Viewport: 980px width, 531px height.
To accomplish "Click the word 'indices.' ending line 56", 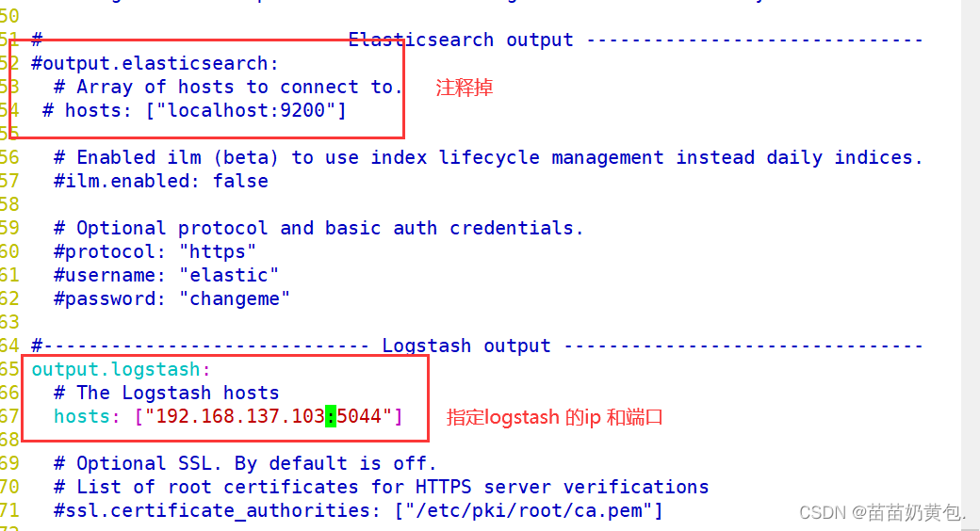I will click(x=878, y=157).
